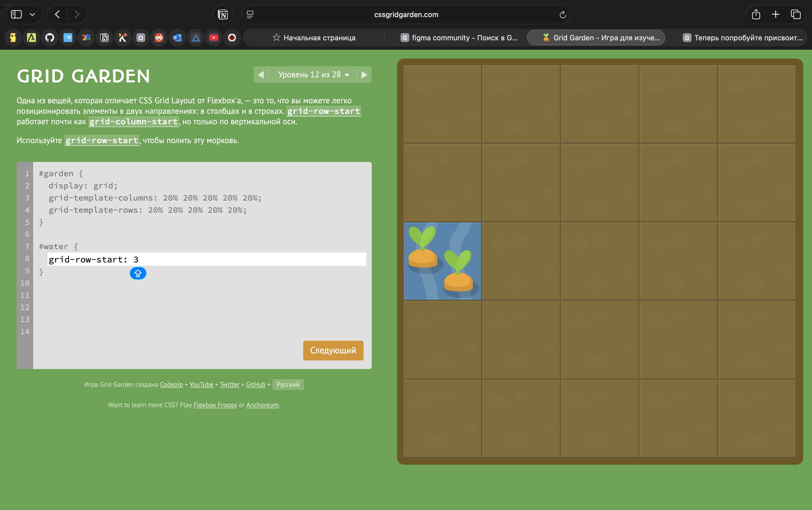The image size is (812, 510).
Task: Open the Outlook pinned tab
Action: pos(177,38)
